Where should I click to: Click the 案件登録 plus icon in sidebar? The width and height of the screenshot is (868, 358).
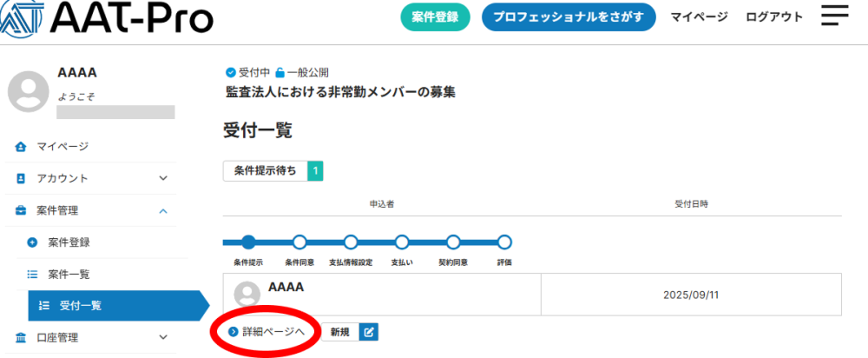point(33,242)
